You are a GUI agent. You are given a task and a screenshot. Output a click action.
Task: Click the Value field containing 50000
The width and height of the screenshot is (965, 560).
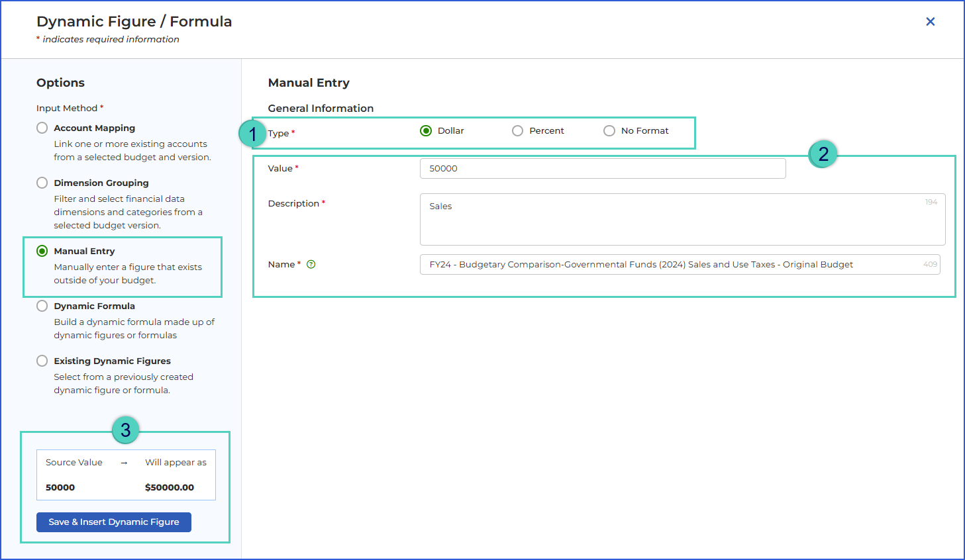603,169
